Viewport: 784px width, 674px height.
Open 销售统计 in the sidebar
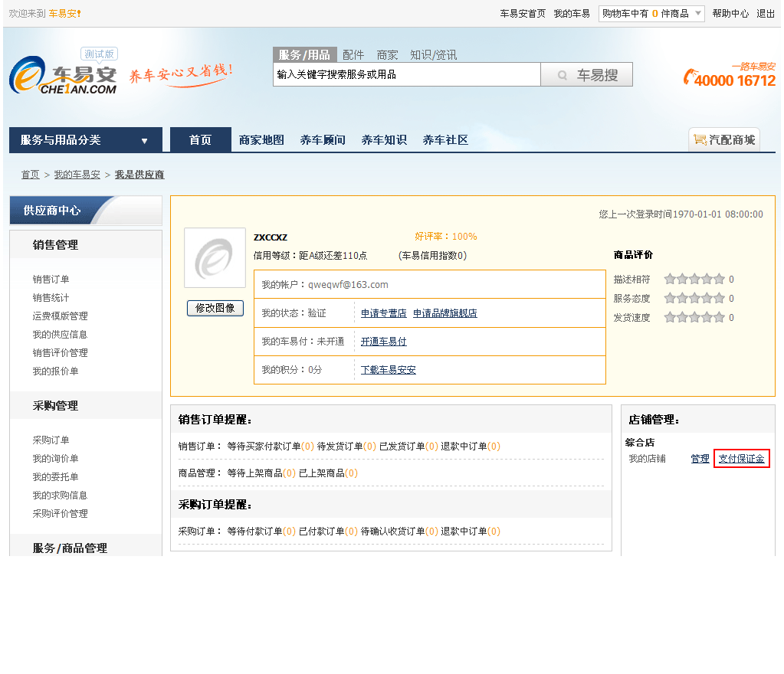(x=51, y=298)
